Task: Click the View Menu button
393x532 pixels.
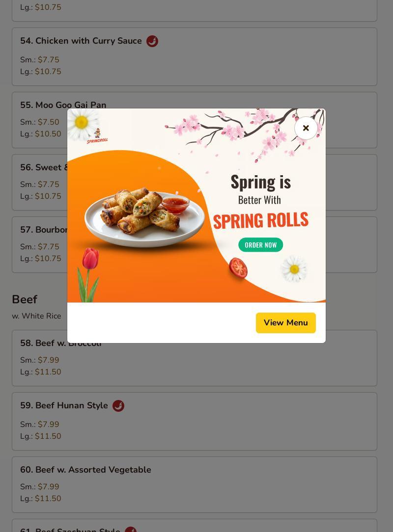Action: (x=286, y=322)
